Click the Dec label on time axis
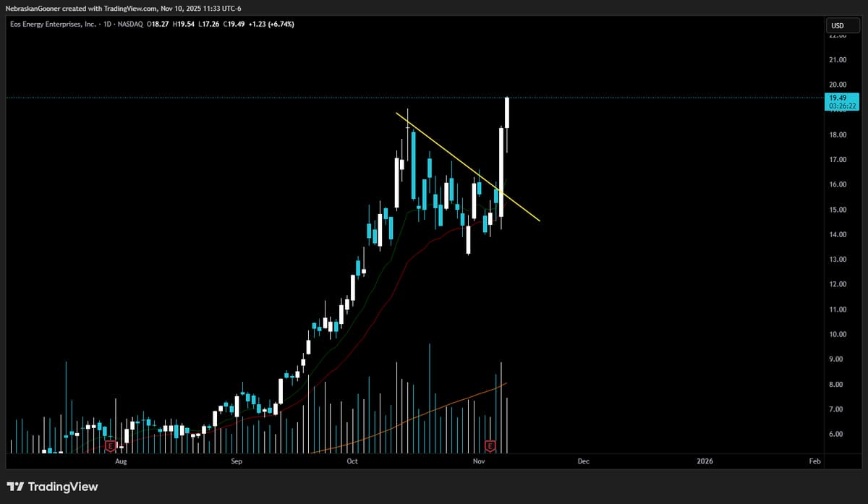 583,461
